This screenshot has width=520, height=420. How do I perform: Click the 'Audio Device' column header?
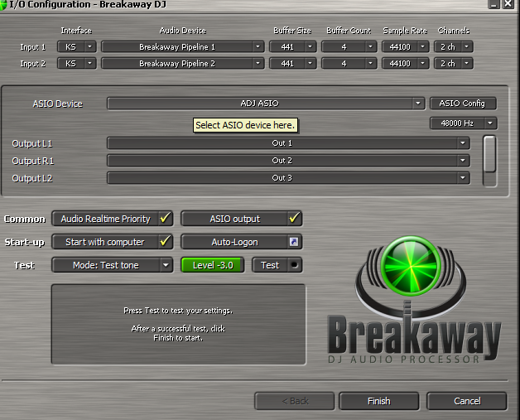coord(183,31)
